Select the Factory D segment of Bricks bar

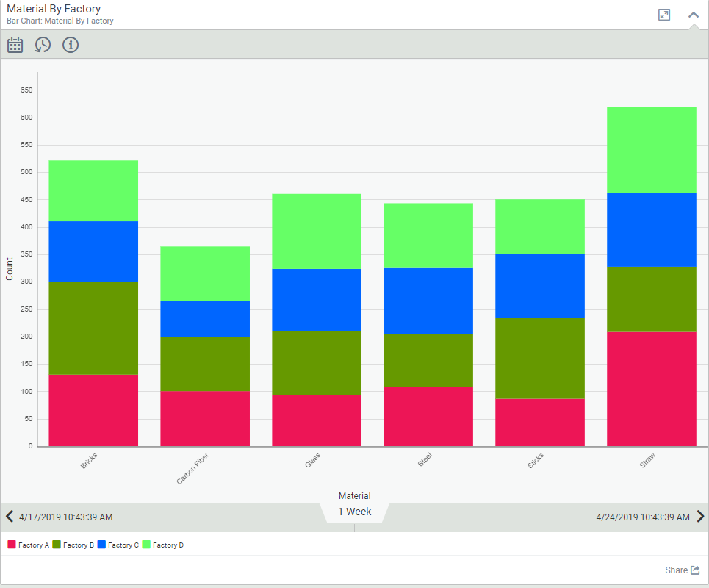93,190
